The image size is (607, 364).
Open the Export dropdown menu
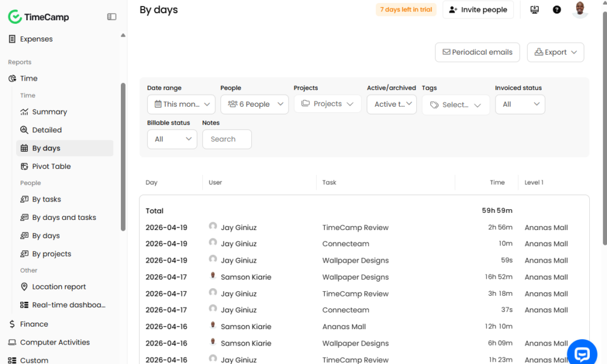pos(555,52)
